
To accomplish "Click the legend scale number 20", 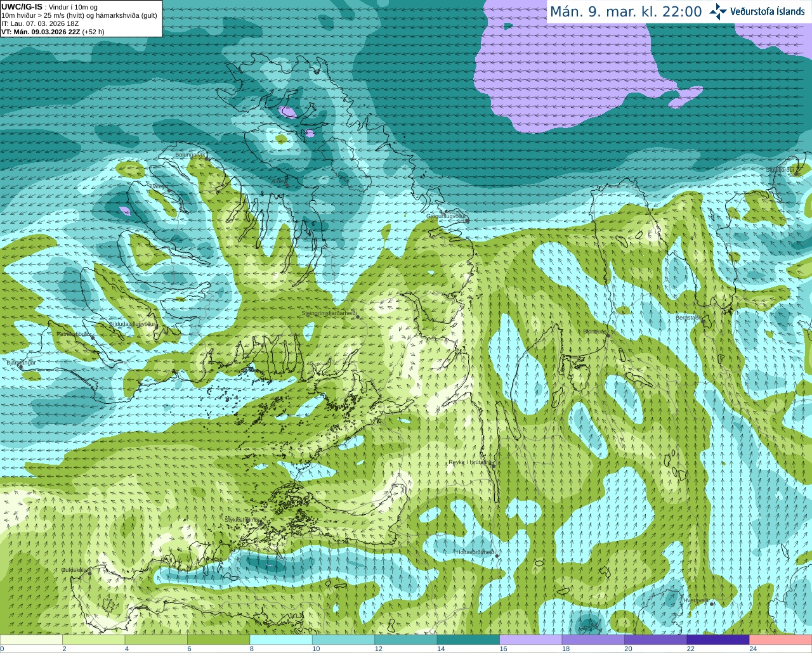I will [x=628, y=649].
